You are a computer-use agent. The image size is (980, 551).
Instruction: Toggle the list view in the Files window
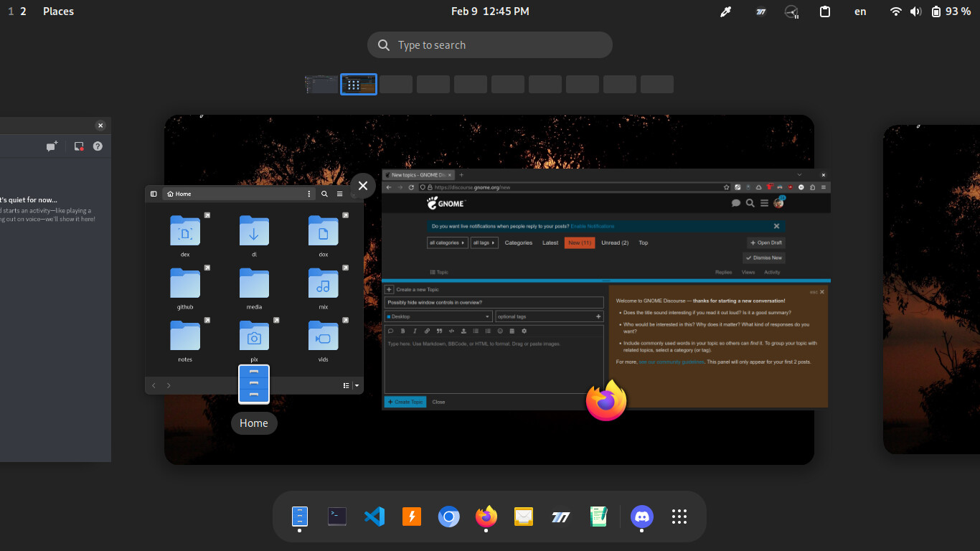[345, 385]
